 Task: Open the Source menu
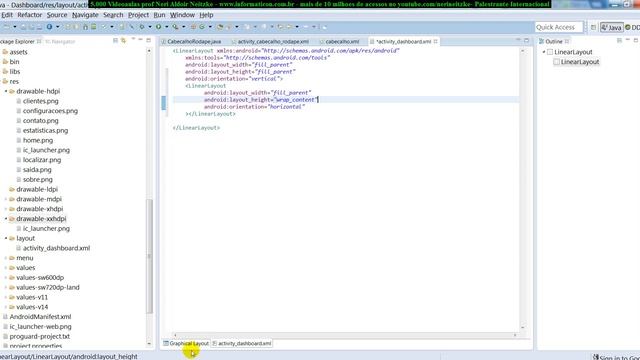pos(57,15)
